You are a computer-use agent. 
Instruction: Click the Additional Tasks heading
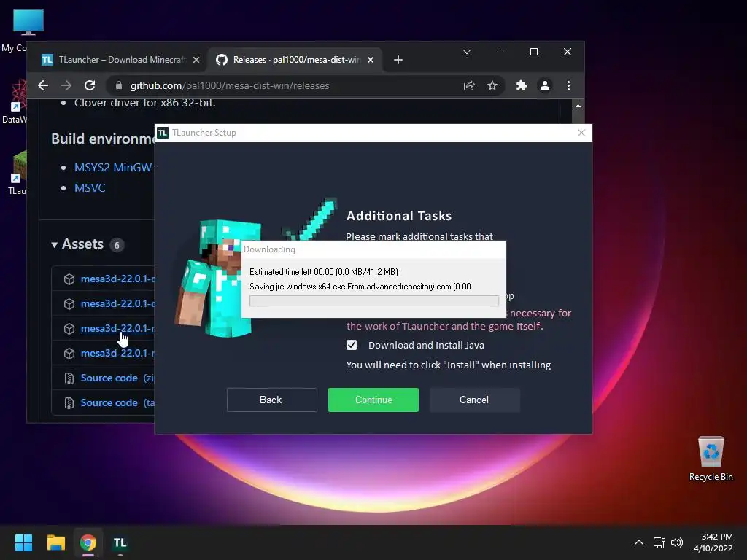[399, 216]
